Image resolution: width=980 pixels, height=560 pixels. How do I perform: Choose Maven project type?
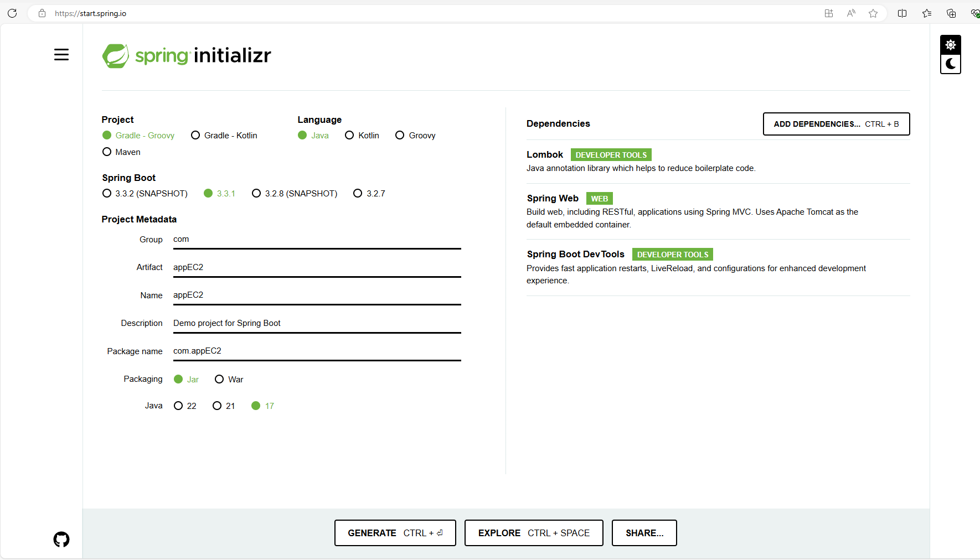pyautogui.click(x=121, y=152)
